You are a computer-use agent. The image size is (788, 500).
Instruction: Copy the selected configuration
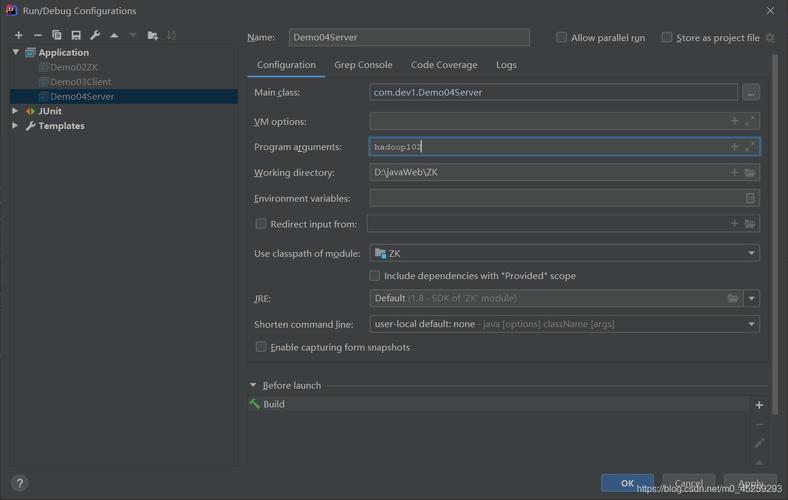click(56, 35)
